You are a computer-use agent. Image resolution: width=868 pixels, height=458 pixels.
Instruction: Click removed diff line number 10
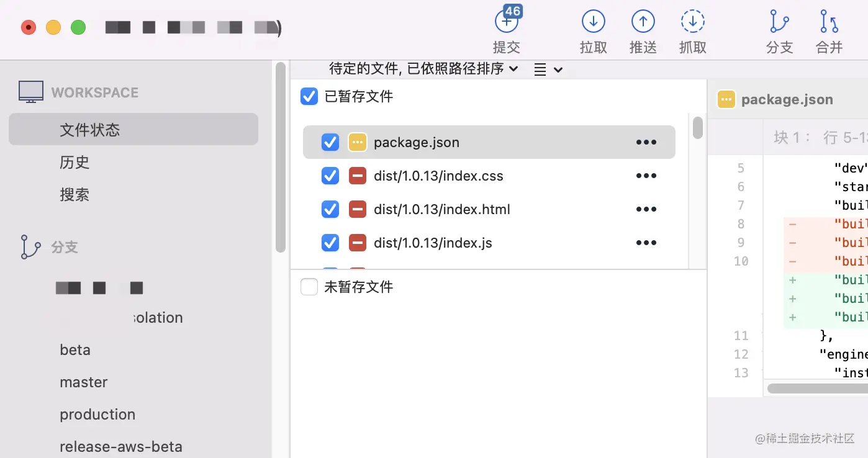(741, 261)
